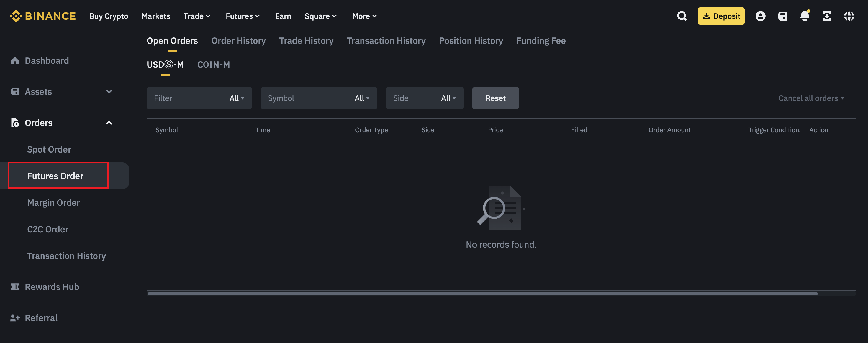868x343 pixels.
Task: Click the Order Amount column header
Action: tap(669, 130)
